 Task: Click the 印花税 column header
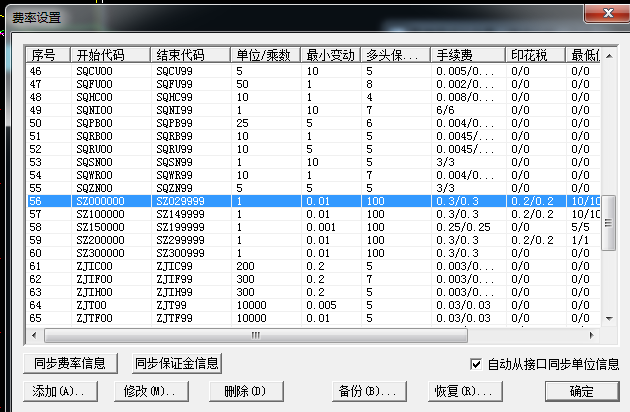[x=535, y=56]
